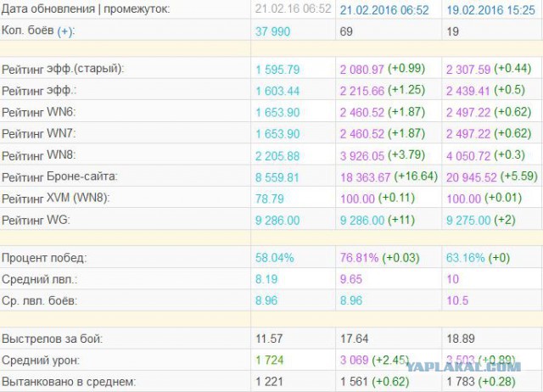Select the value 1 595.79
Screen dimensions: 543x392
(277, 70)
